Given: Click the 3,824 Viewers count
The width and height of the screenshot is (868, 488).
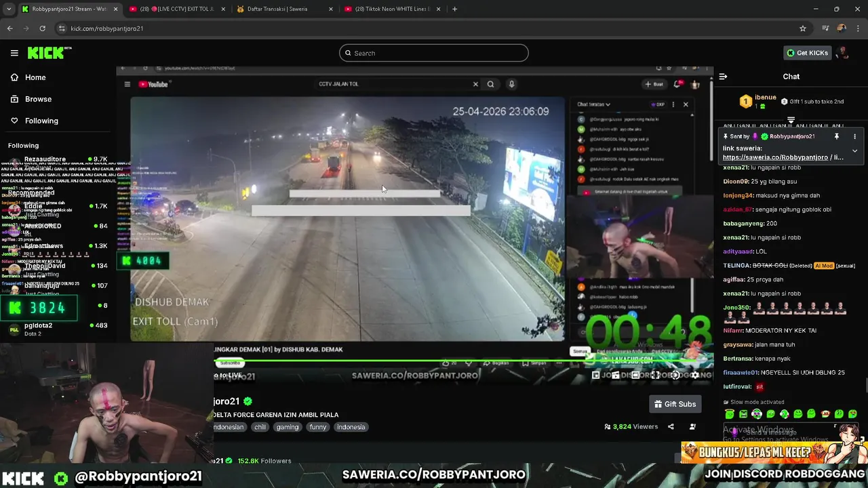Looking at the screenshot, I should pyautogui.click(x=631, y=427).
